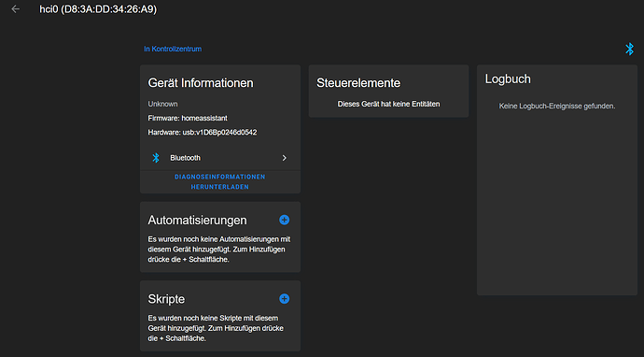Open the Bluetooth integration row label
Viewport: 644px width, 357px height.
tap(185, 158)
